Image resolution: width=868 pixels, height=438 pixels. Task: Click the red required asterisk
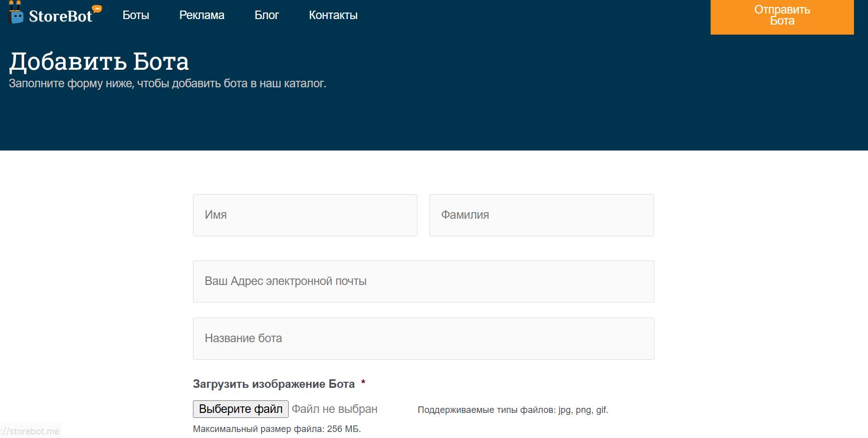pyautogui.click(x=363, y=383)
